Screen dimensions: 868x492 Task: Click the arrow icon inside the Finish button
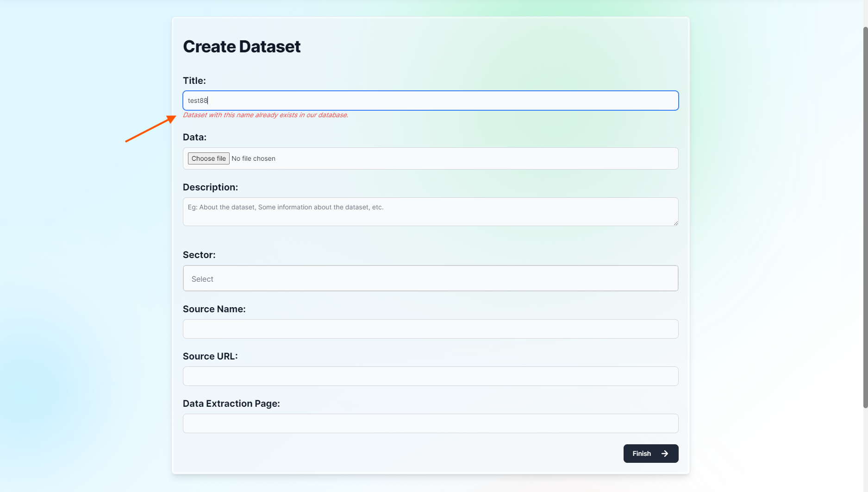[665, 454]
